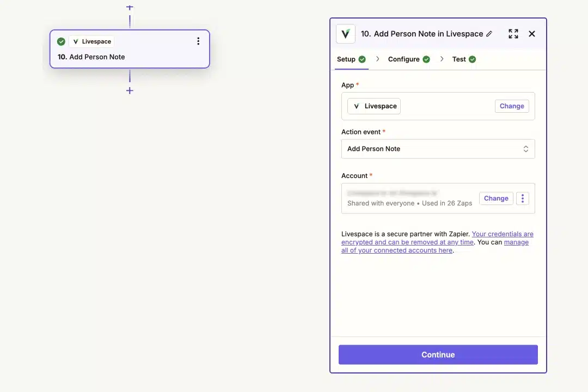Click the Continue button
The width and height of the screenshot is (588, 392).
point(438,355)
